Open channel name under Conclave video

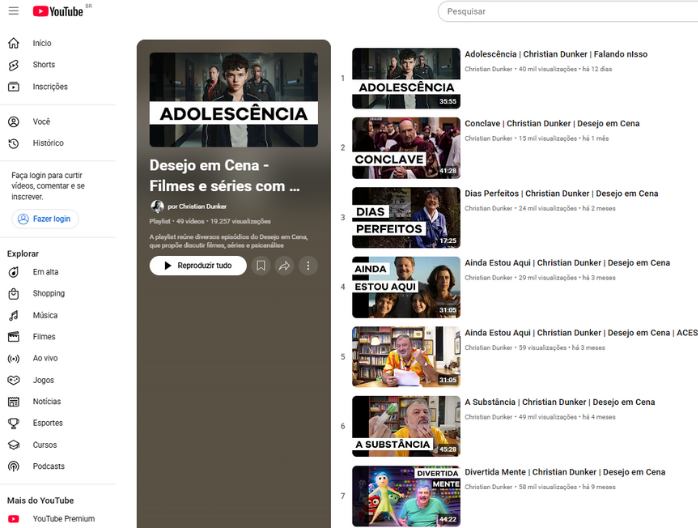(488, 138)
